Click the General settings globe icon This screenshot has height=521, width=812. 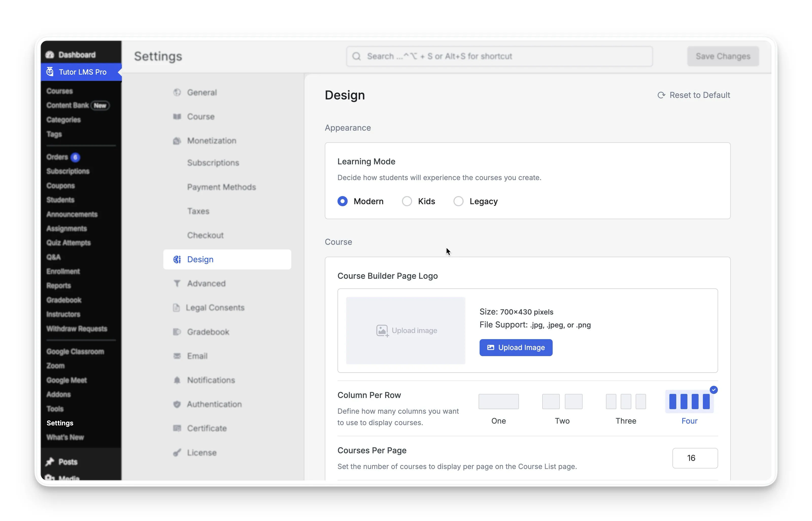click(x=177, y=92)
